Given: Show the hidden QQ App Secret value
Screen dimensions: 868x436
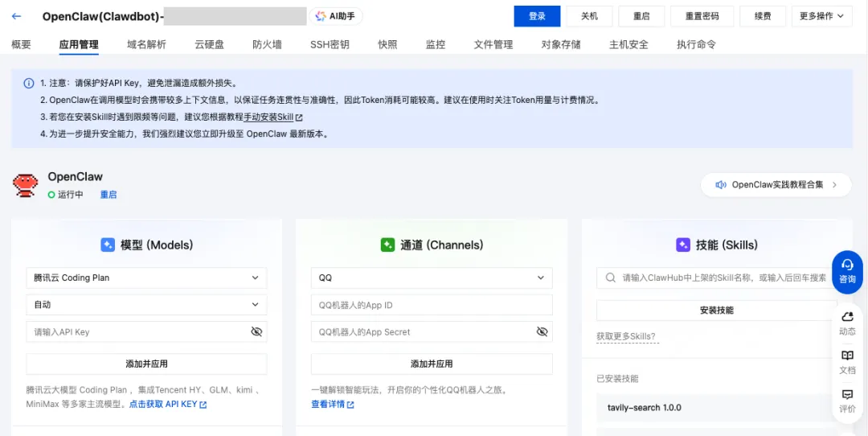Looking at the screenshot, I should [x=542, y=332].
